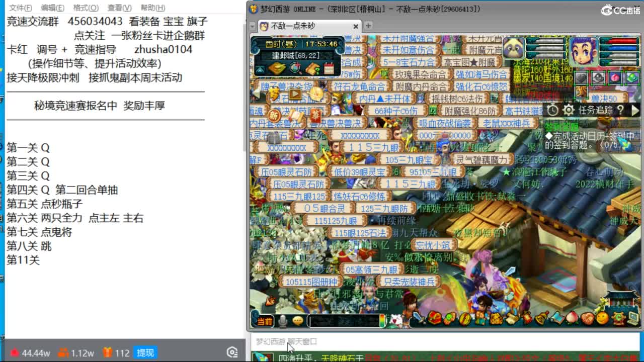Viewport: 644px width, 362px height.
Task: Open the mini-map magnifier globe icon
Action: [x=296, y=68]
